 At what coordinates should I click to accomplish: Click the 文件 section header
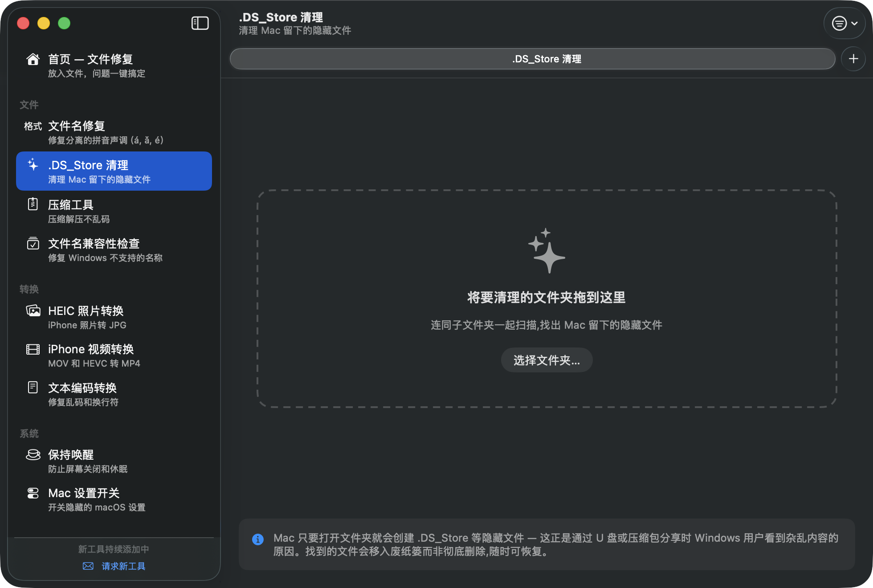[x=29, y=105]
